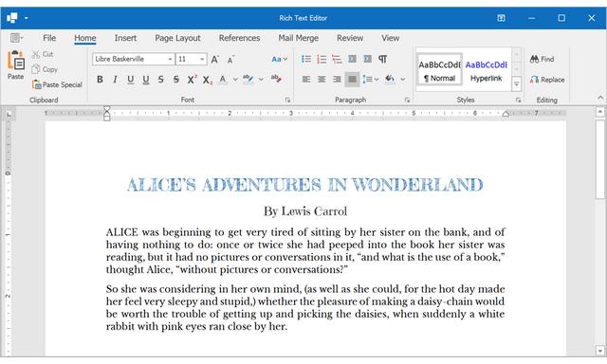Open the font size 11 dropdown
Viewport: 607px width, 364px height.
pyautogui.click(x=202, y=59)
